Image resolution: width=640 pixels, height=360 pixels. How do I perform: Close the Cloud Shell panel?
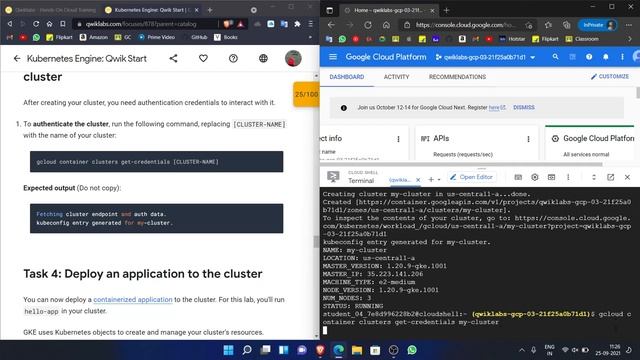627,177
